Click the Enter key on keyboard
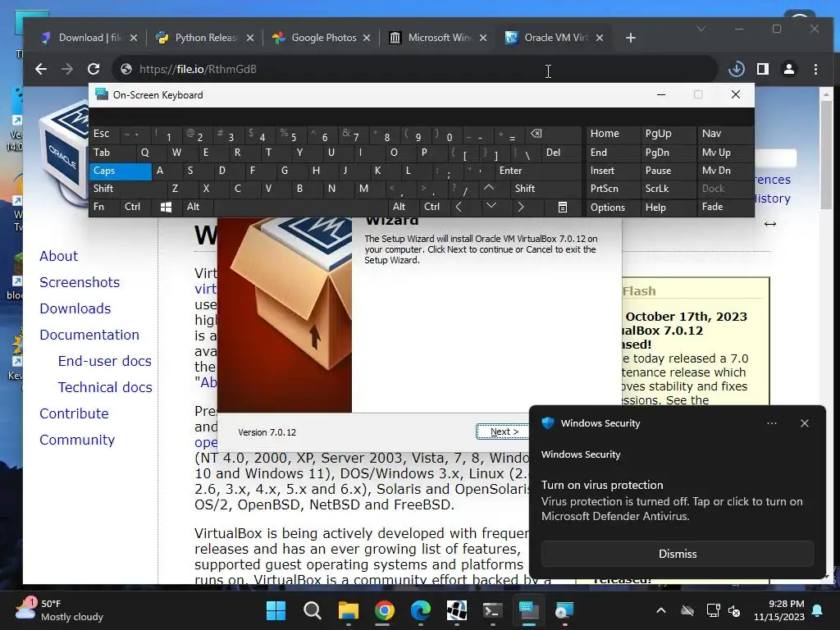The height and width of the screenshot is (630, 840). coord(538,171)
